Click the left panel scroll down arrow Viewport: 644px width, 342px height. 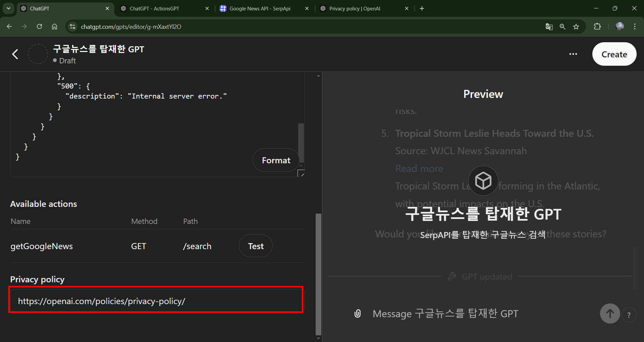point(318,339)
